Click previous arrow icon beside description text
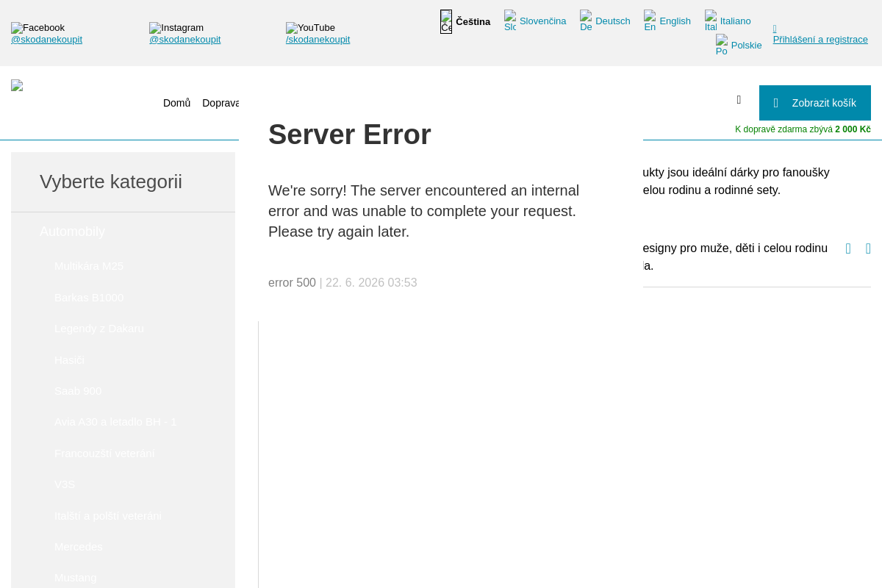 (848, 248)
